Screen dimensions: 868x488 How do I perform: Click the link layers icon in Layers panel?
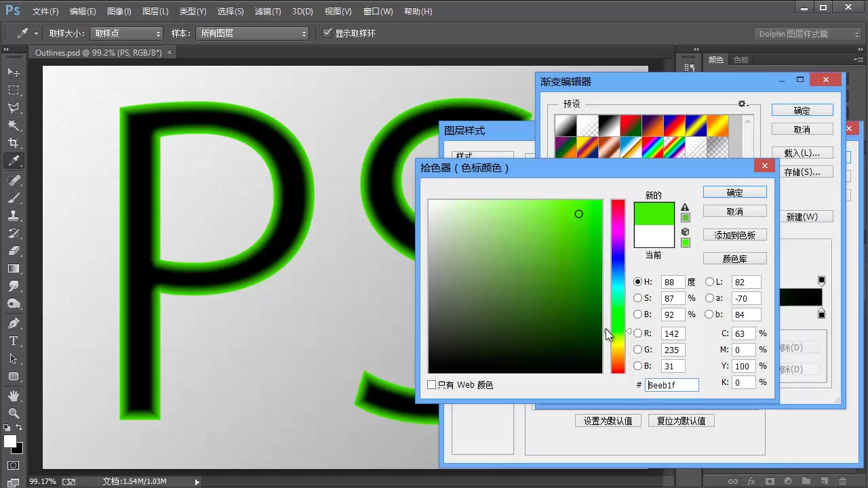click(733, 481)
